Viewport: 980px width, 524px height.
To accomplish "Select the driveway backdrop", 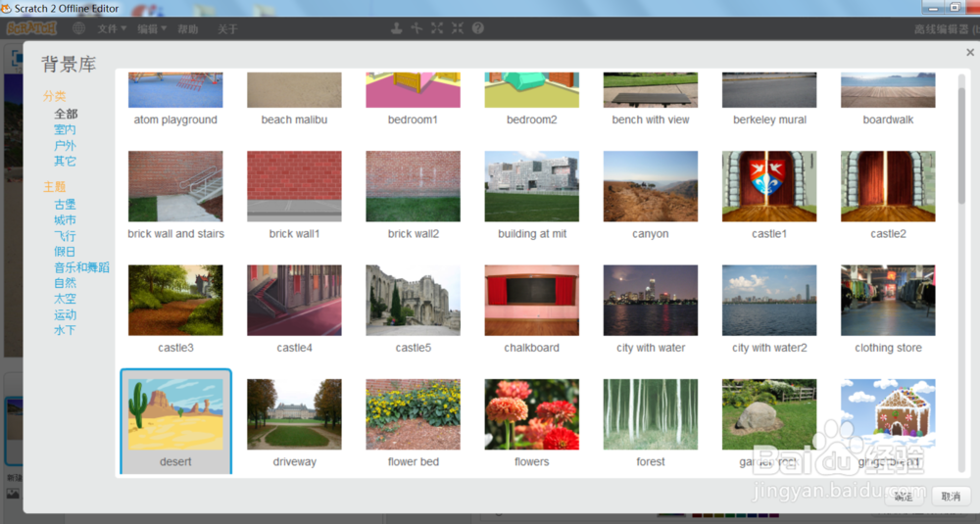I will pos(294,423).
